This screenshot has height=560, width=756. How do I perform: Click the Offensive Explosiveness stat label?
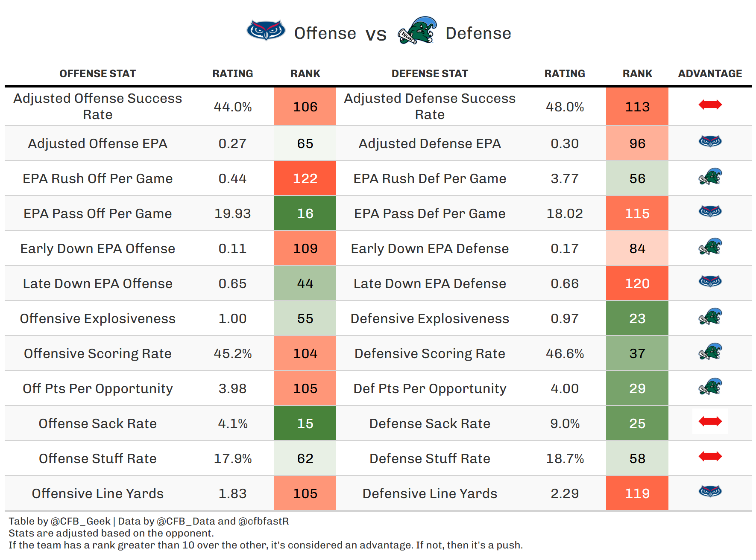[97, 318]
